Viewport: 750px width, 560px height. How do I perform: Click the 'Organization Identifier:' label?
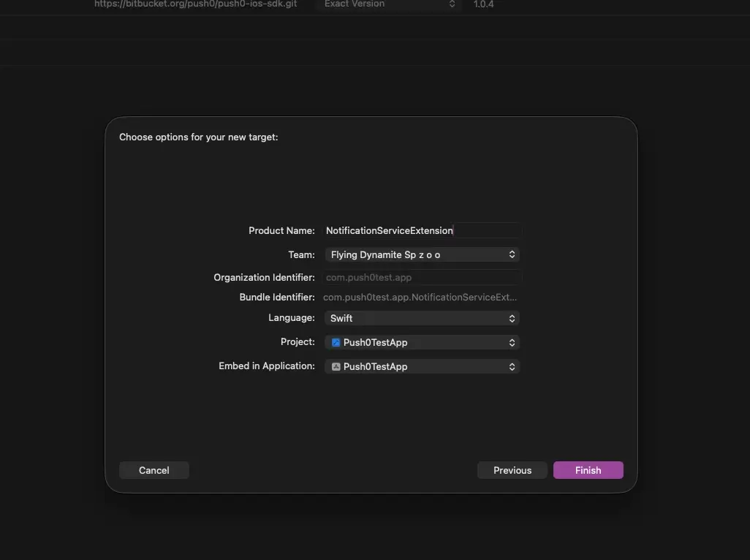pos(264,277)
